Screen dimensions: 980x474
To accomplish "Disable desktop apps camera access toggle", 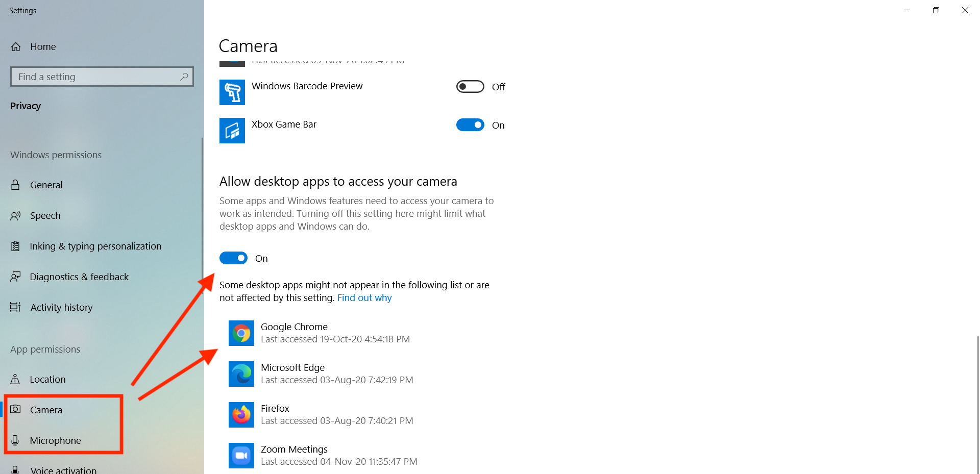I will (x=233, y=258).
